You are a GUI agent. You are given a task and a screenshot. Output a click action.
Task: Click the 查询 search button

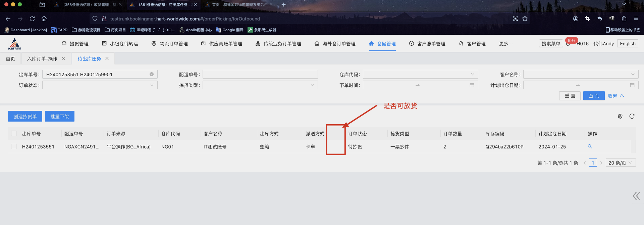click(594, 96)
